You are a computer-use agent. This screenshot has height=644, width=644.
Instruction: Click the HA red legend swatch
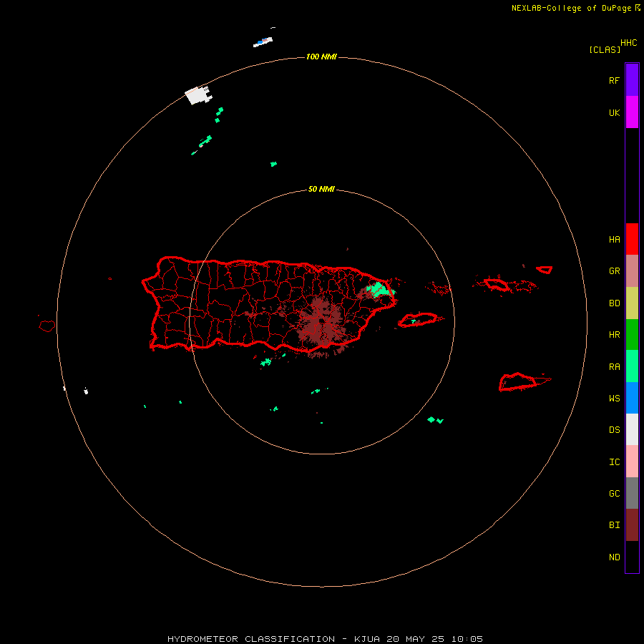tap(632, 239)
